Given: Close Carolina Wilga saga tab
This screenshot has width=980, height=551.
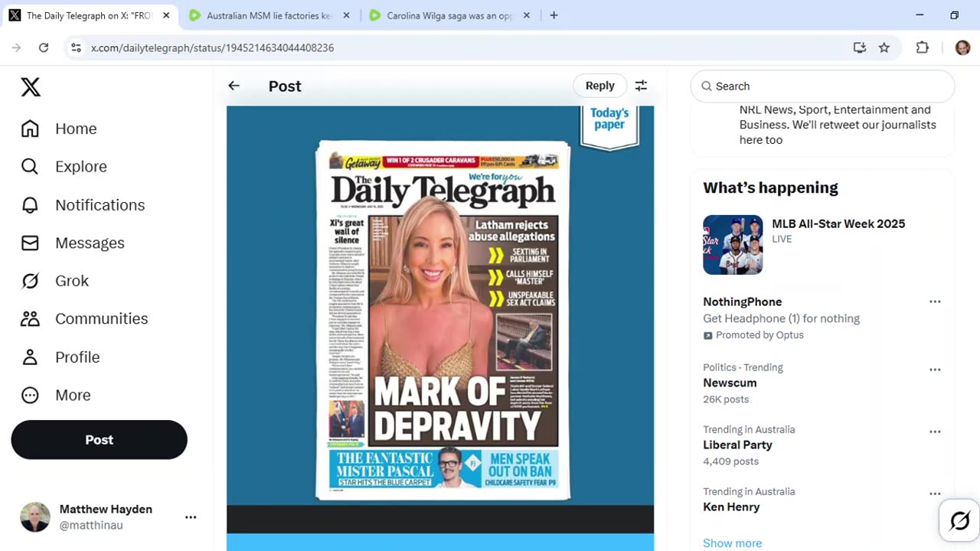Looking at the screenshot, I should coord(526,15).
